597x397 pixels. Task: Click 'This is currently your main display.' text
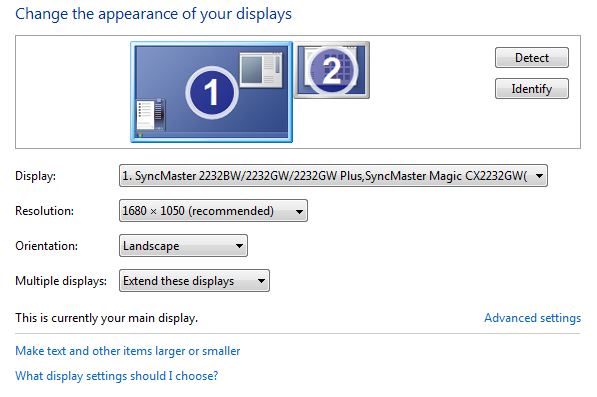(x=107, y=318)
